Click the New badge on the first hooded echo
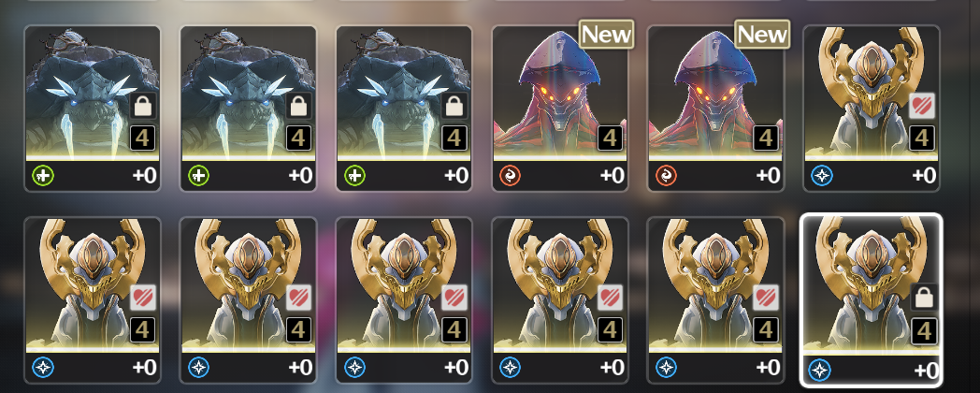Image resolution: width=980 pixels, height=393 pixels. pos(606,34)
